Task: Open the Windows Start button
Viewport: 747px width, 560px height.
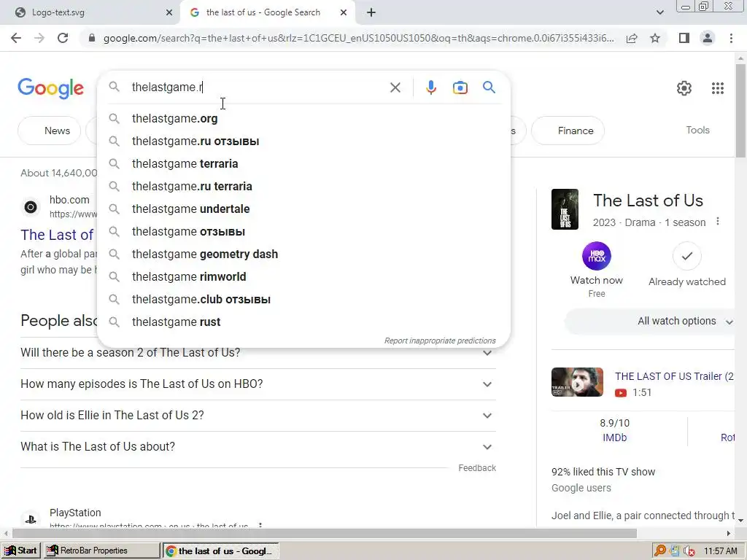Action: pos(21,551)
